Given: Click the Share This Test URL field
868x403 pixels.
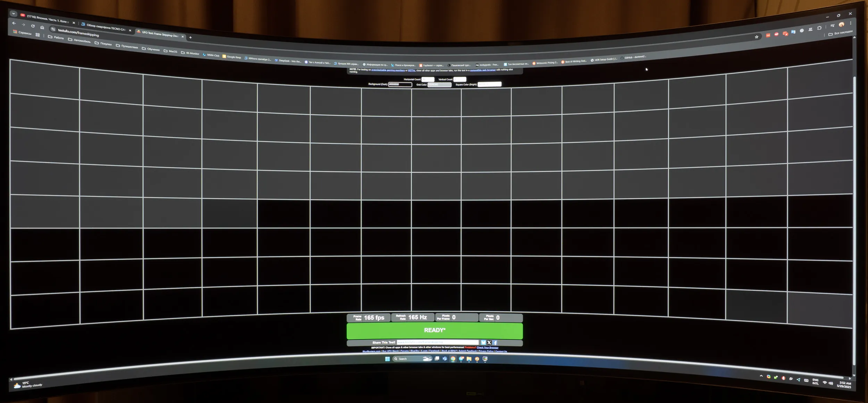Looking at the screenshot, I should pos(437,342).
